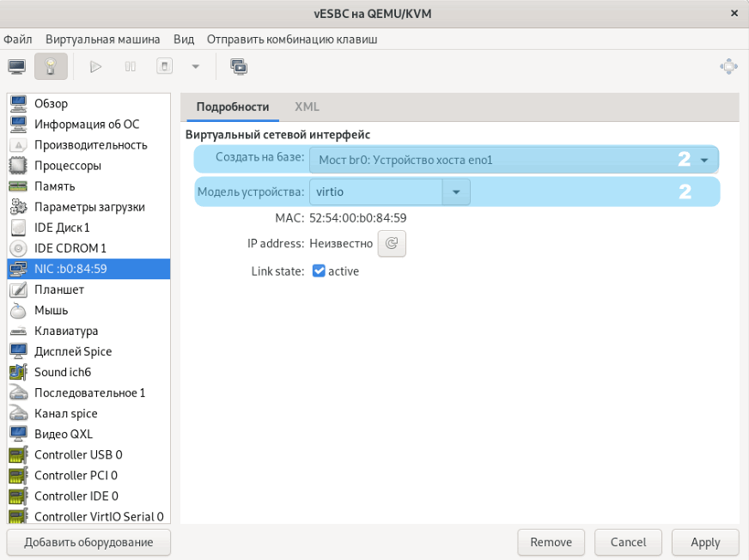Select Sound ich6 device
The height and width of the screenshot is (560, 749).
[88, 372]
